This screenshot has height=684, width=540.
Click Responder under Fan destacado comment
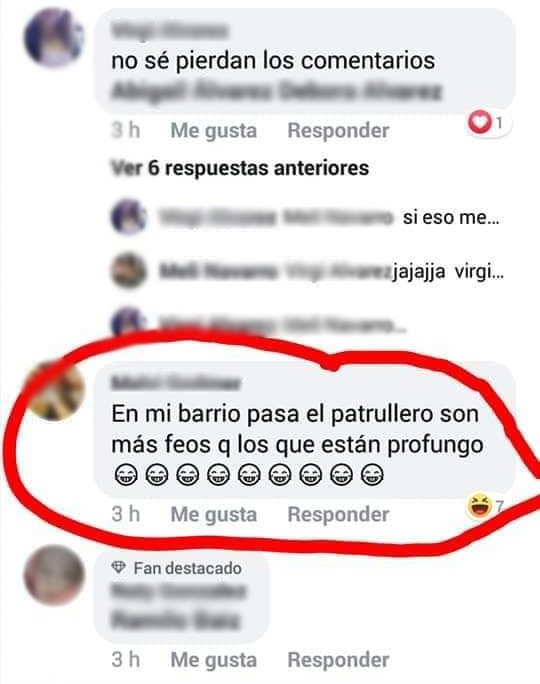coord(338,660)
